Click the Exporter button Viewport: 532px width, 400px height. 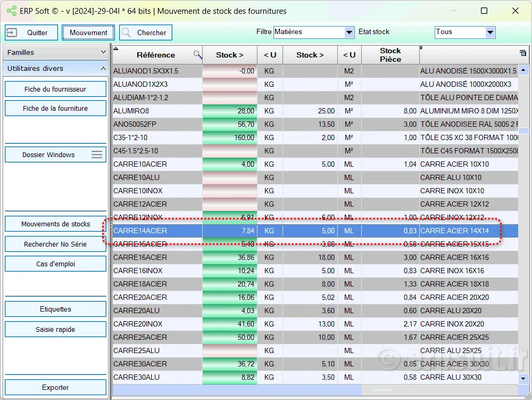(55, 387)
